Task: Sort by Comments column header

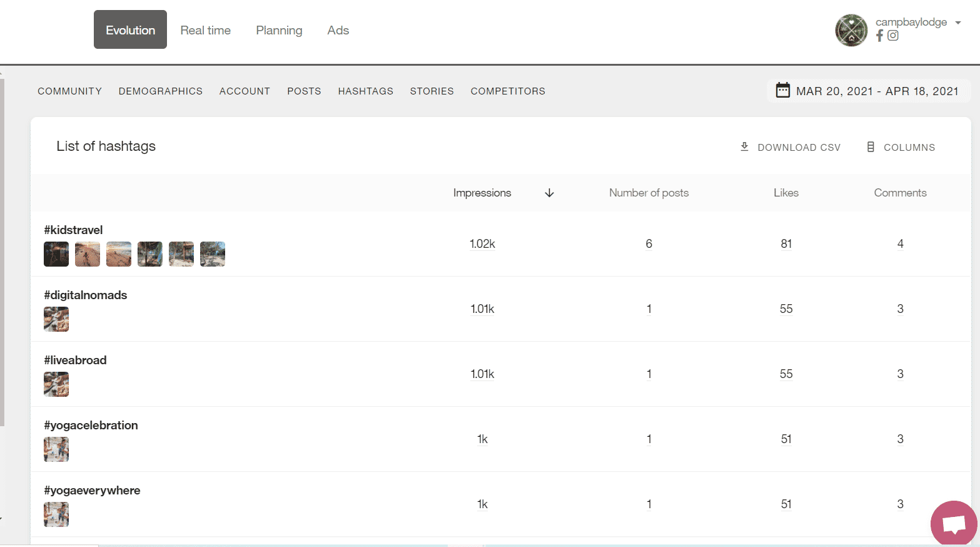Action: pyautogui.click(x=900, y=193)
